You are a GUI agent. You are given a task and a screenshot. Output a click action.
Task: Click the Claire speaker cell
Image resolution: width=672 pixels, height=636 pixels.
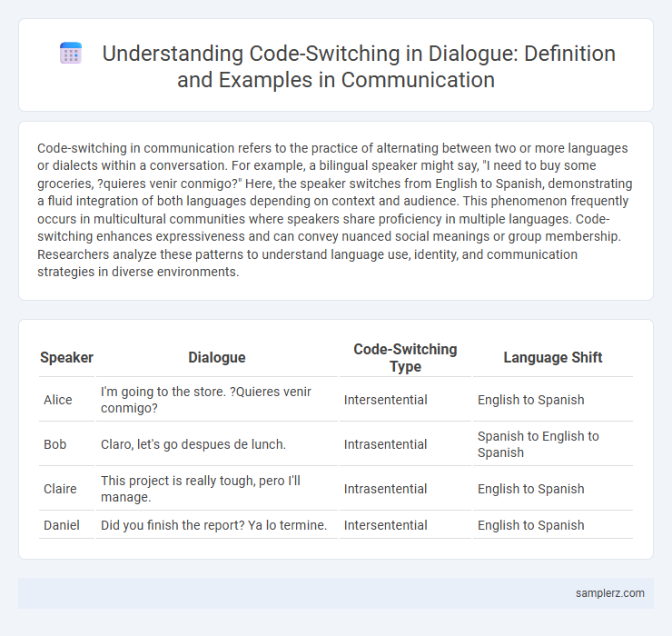[x=60, y=489]
